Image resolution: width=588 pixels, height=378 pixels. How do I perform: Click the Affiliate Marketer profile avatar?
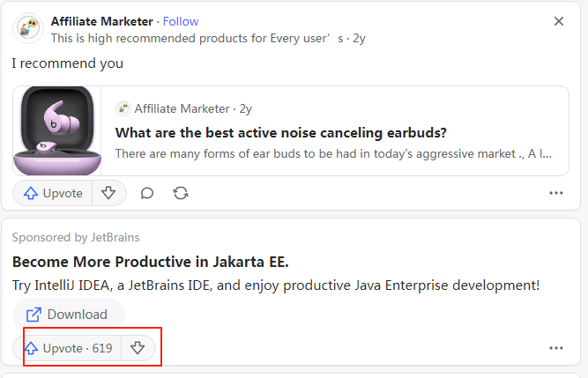coord(29,28)
